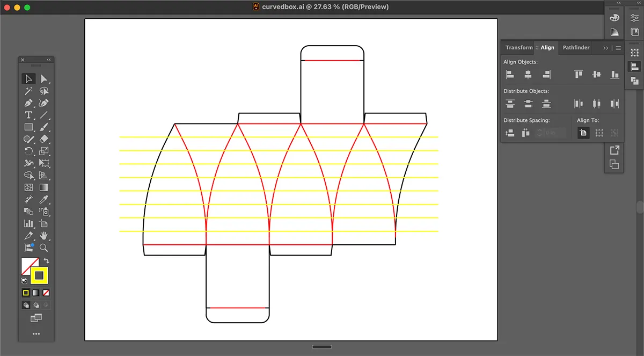Select the Direct Selection tool
The height and width of the screenshot is (356, 644).
(x=44, y=79)
